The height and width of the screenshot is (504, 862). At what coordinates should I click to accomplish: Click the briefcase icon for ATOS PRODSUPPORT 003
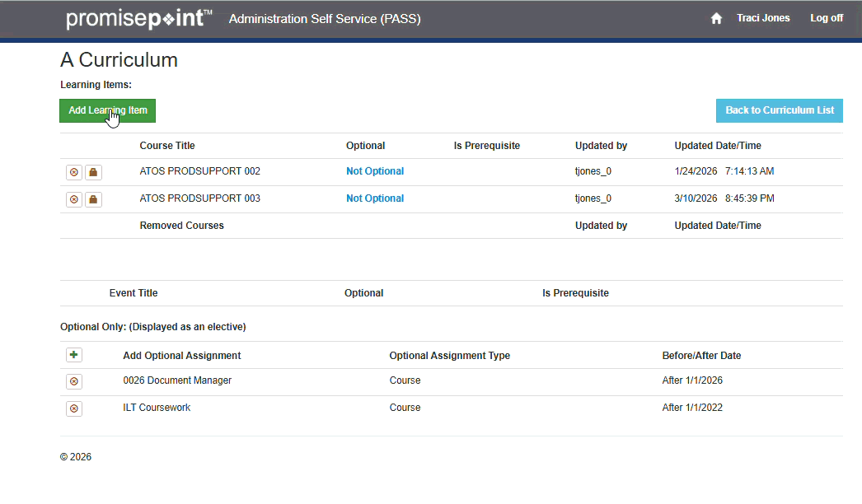93,199
